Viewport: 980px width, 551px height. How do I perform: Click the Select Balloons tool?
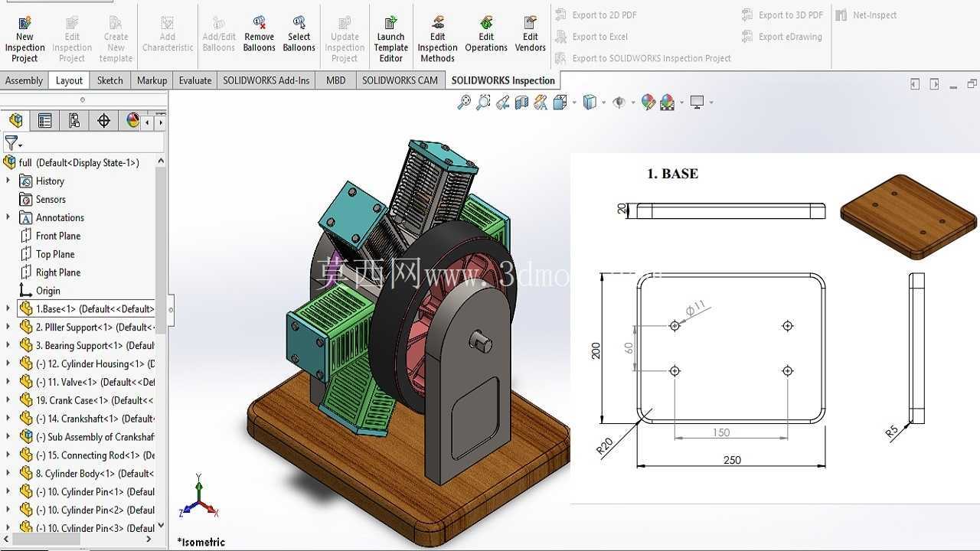[x=299, y=34]
